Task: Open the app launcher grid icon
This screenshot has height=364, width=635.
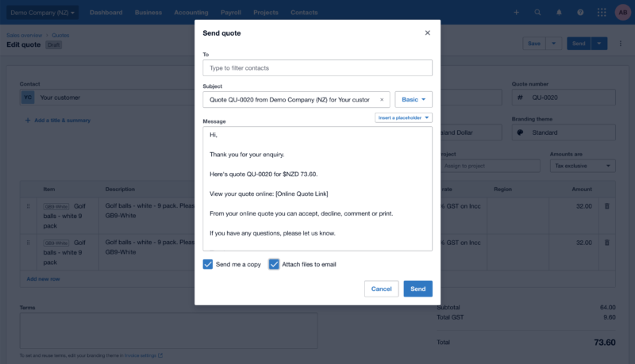Action: pos(602,13)
